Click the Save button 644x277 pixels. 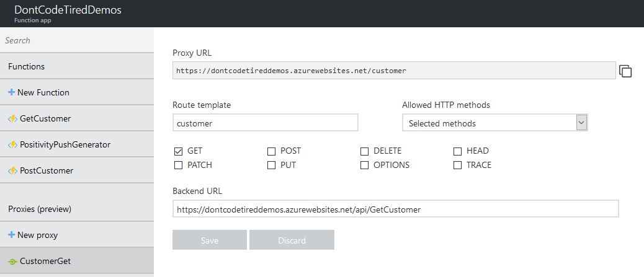(210, 240)
